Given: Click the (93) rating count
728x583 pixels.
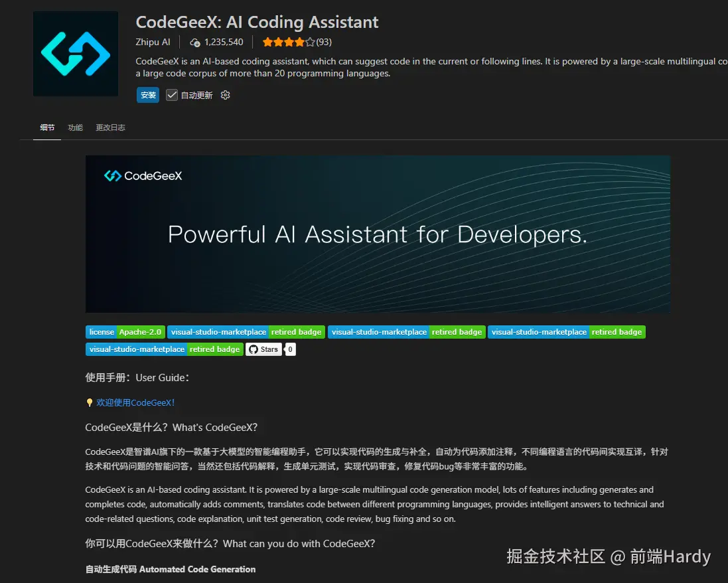Looking at the screenshot, I should [324, 42].
